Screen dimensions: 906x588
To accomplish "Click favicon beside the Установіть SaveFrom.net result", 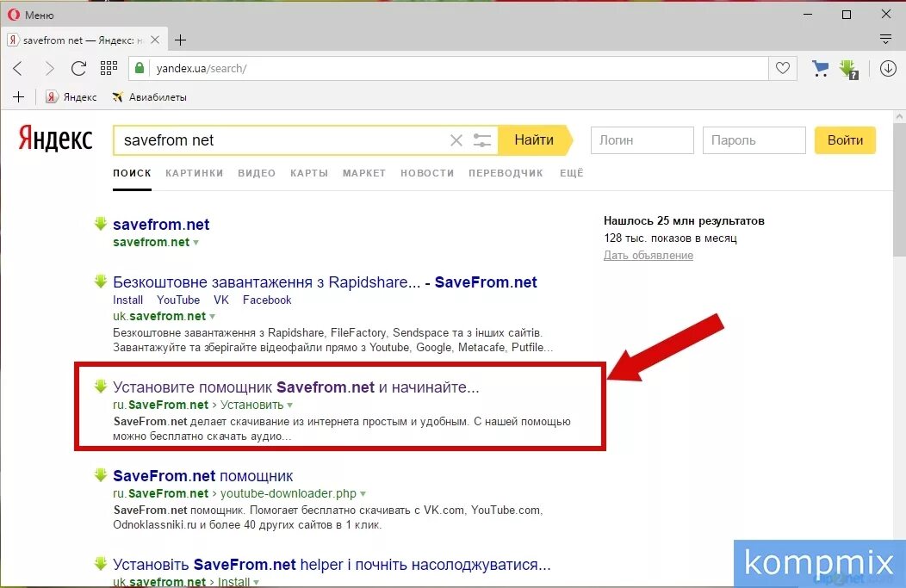I will point(101,563).
